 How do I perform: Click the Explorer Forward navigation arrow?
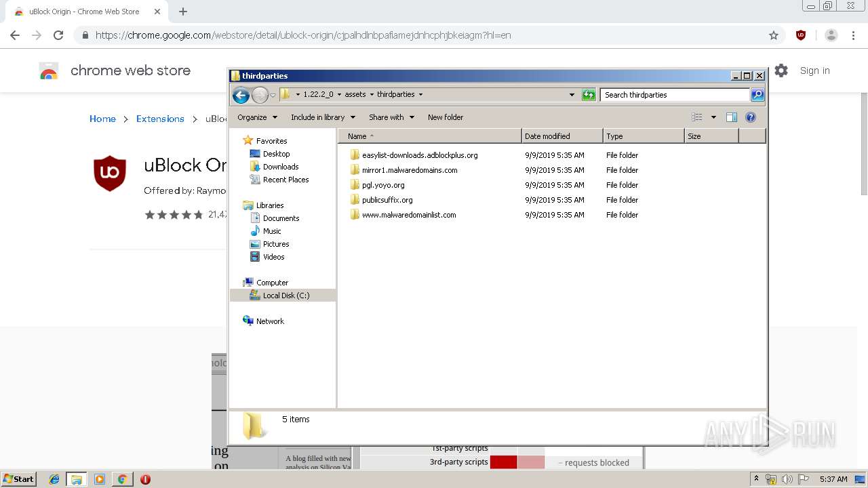tap(260, 95)
